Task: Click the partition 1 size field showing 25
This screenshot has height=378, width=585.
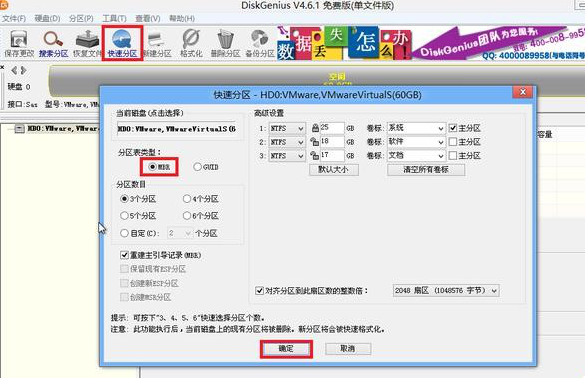Action: coord(332,128)
